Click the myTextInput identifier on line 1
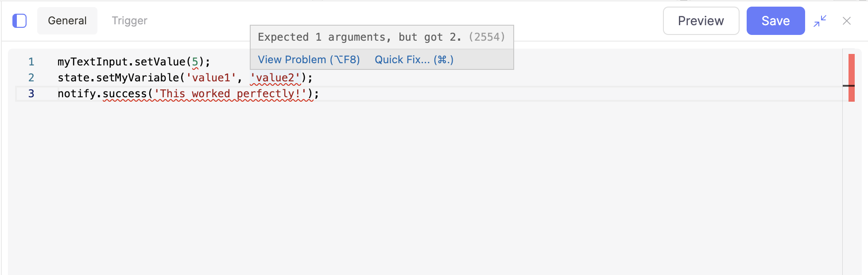The width and height of the screenshot is (868, 275). point(93,62)
